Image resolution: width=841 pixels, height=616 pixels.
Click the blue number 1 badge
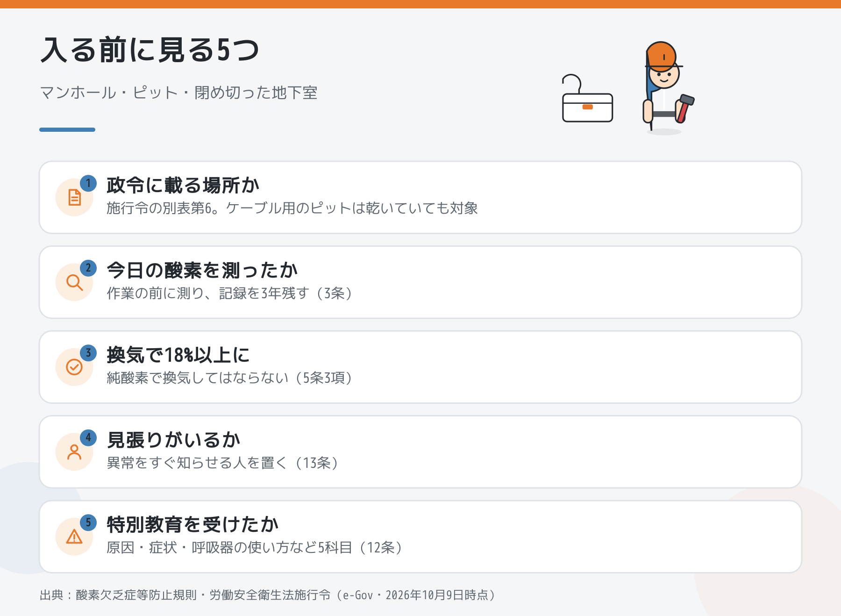pyautogui.click(x=88, y=183)
